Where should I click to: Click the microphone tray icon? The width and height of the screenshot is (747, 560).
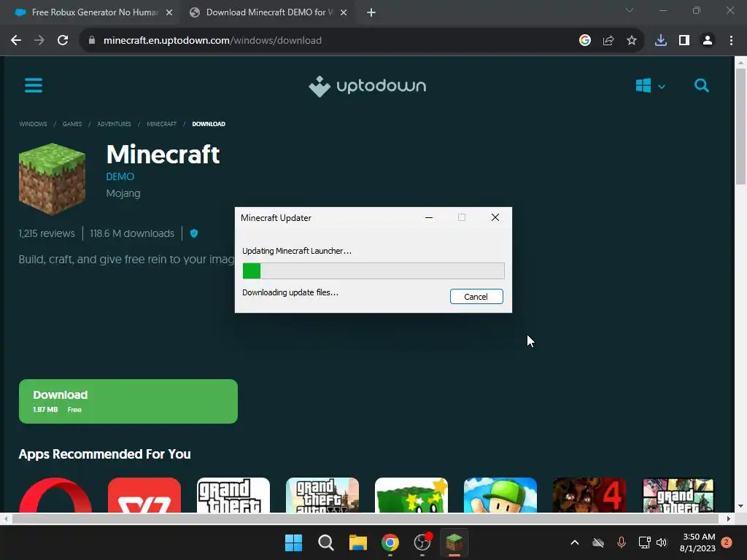[x=622, y=542]
